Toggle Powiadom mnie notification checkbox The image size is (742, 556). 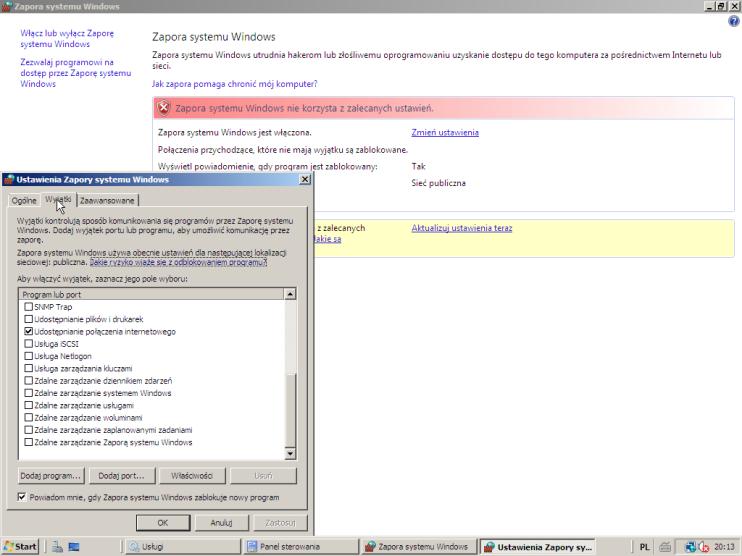coord(21,497)
